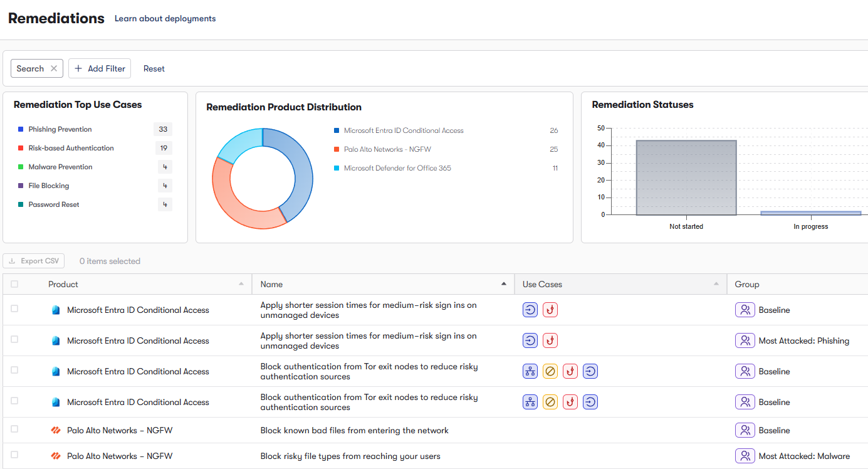
Task: Click the teal Password Reset legend swatch
Action: point(21,204)
